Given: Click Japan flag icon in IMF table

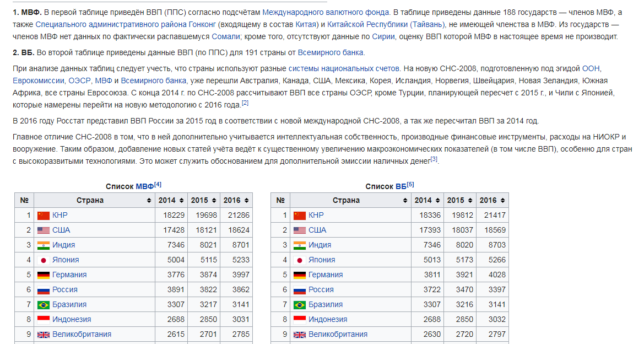Looking at the screenshot, I should click(x=43, y=260).
